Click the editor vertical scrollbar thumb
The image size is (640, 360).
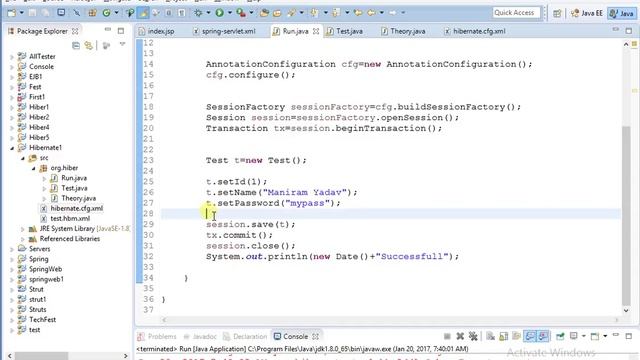(x=626, y=216)
